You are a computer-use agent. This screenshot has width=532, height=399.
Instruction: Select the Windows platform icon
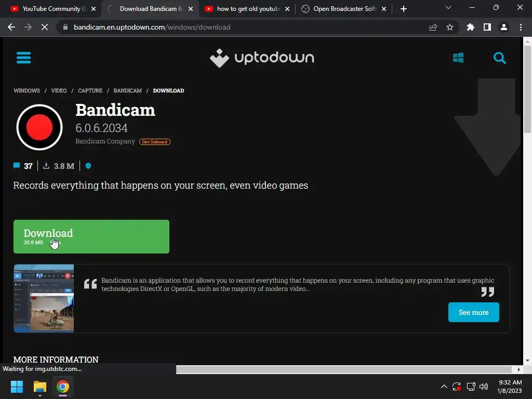tap(458, 58)
